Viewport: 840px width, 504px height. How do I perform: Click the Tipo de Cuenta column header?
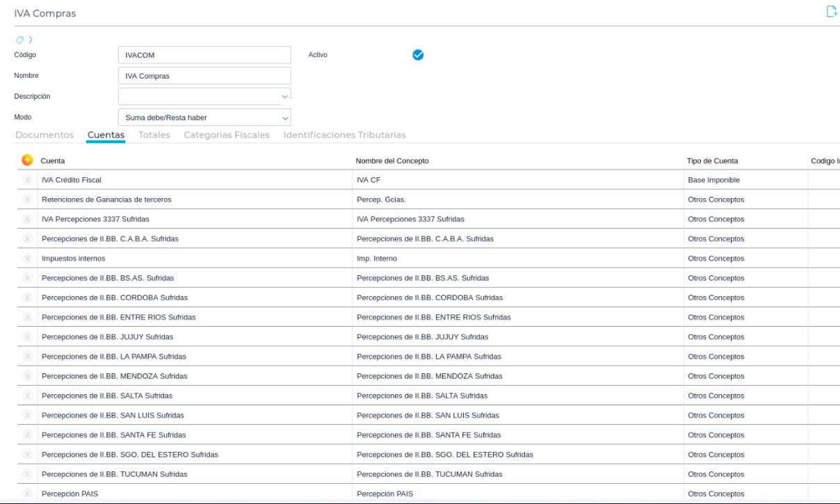click(712, 161)
